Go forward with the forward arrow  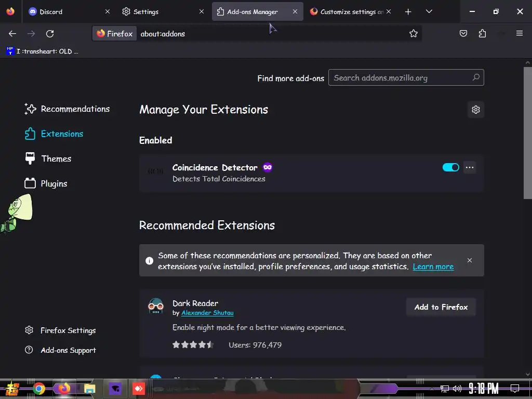[31, 34]
